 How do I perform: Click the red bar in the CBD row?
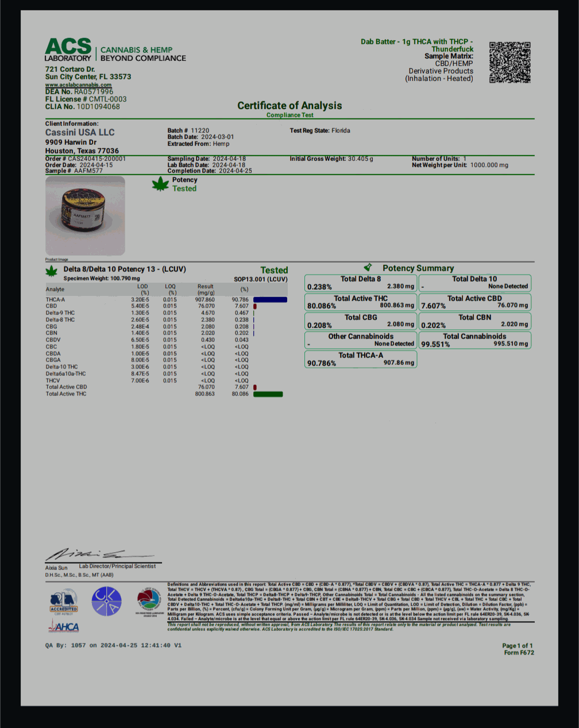254,306
